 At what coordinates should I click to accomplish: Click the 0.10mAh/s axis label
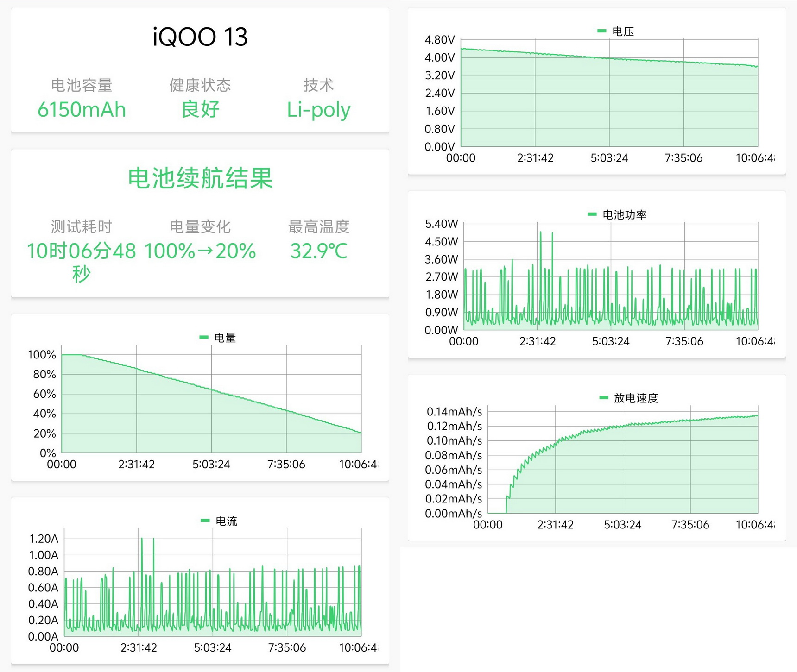coord(454,440)
